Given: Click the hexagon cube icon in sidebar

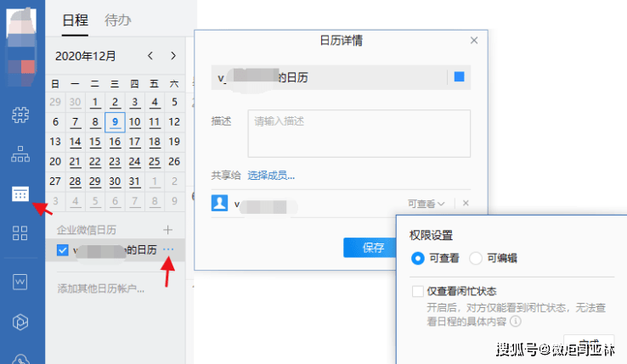Looking at the screenshot, I should tap(20, 321).
